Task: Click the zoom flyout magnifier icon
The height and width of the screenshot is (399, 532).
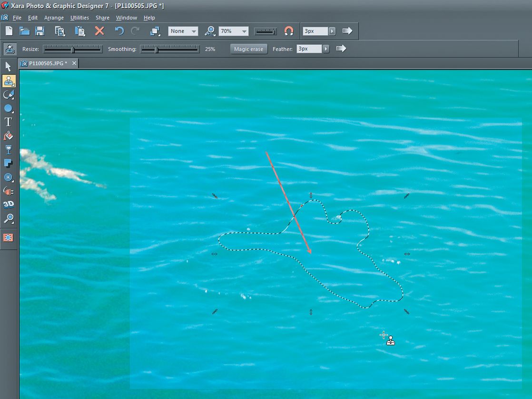Action: [210, 31]
